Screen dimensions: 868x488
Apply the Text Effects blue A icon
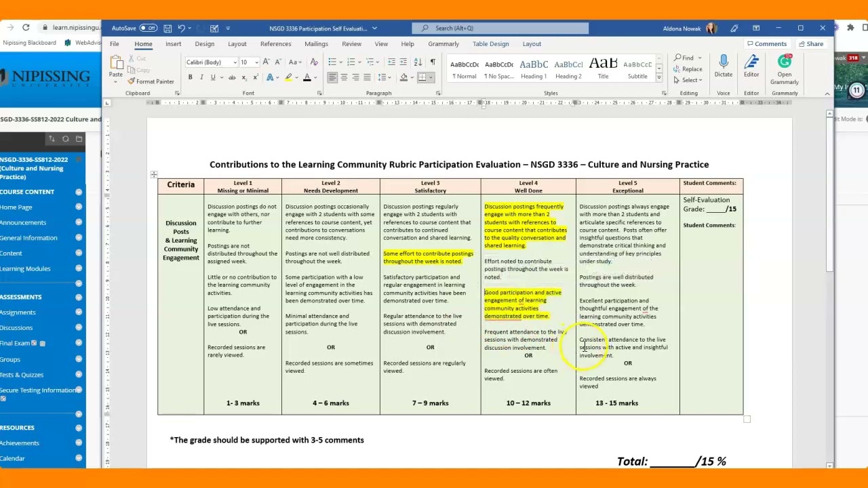[270, 77]
